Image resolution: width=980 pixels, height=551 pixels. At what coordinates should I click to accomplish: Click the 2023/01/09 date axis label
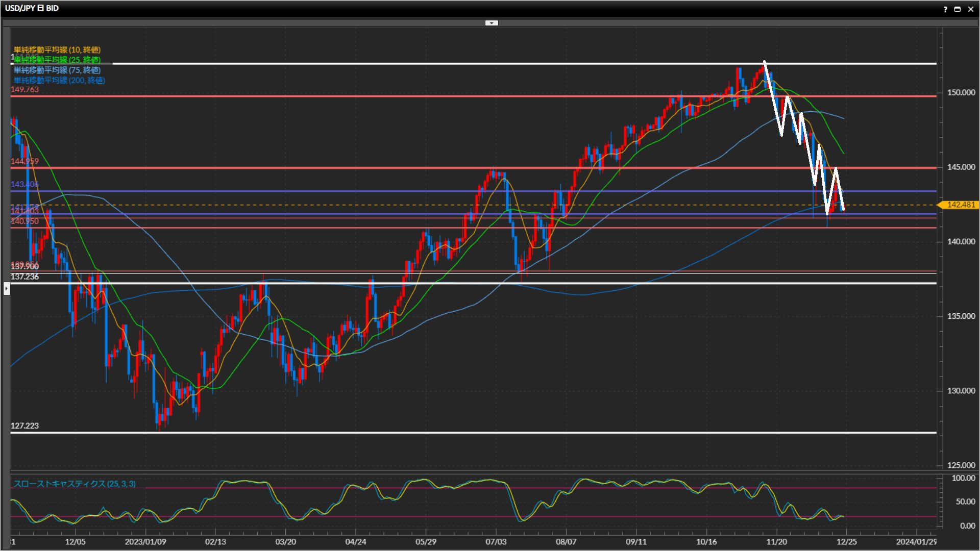tap(145, 542)
